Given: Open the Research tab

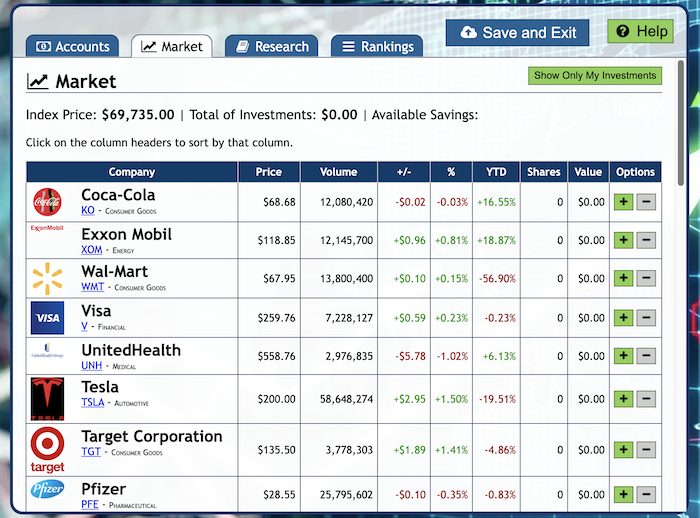Looking at the screenshot, I should click(x=271, y=46).
